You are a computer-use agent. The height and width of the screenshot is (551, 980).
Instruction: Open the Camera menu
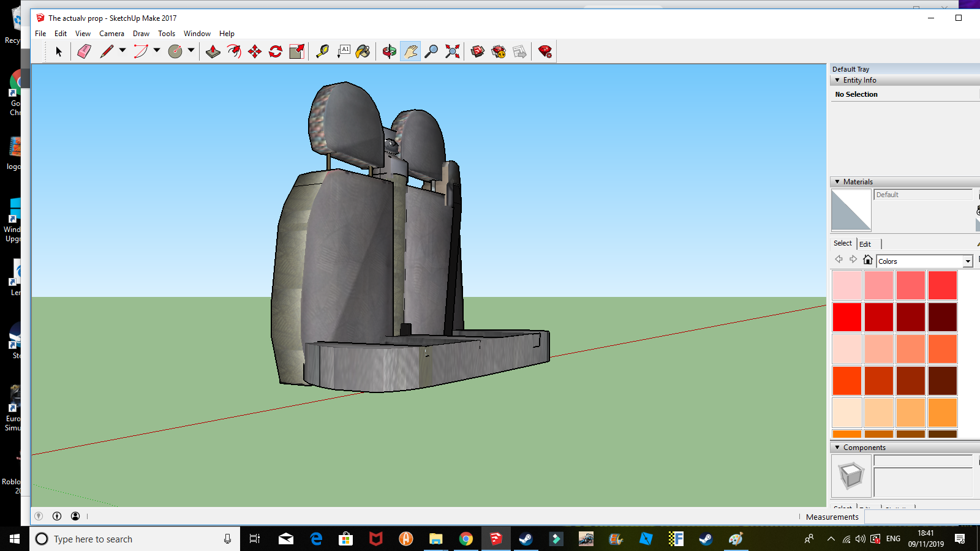[x=111, y=34]
